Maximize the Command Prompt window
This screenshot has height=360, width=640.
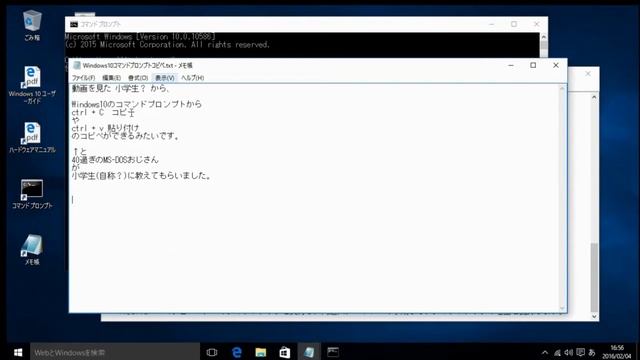(514, 24)
